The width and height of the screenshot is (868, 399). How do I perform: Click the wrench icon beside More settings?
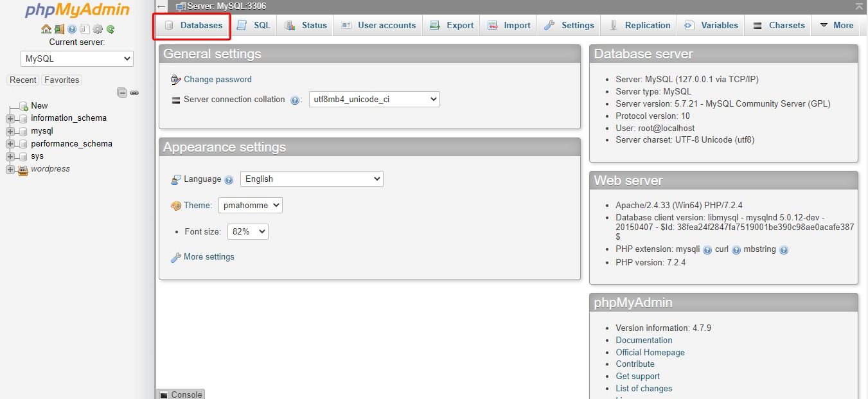[x=176, y=257]
